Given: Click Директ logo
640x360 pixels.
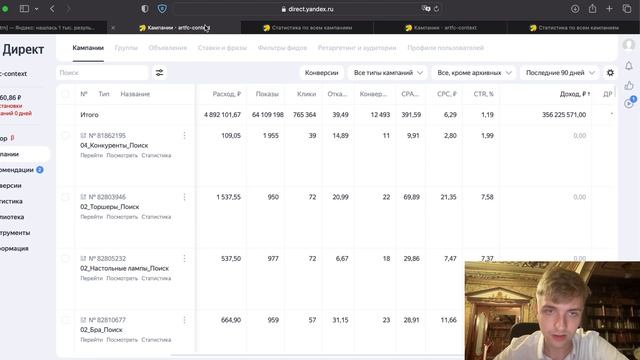Looking at the screenshot, I should point(23,49).
